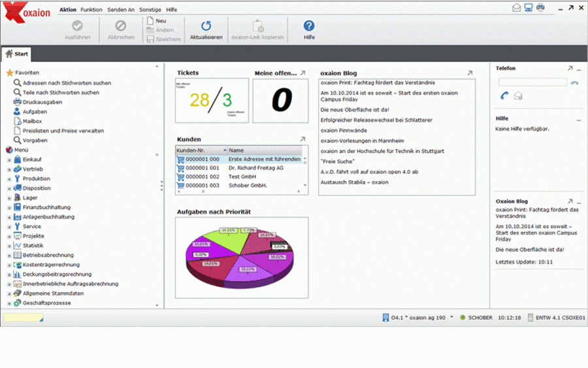The width and height of the screenshot is (588, 368).
Task: Create a new record with Neu
Action: [x=157, y=21]
